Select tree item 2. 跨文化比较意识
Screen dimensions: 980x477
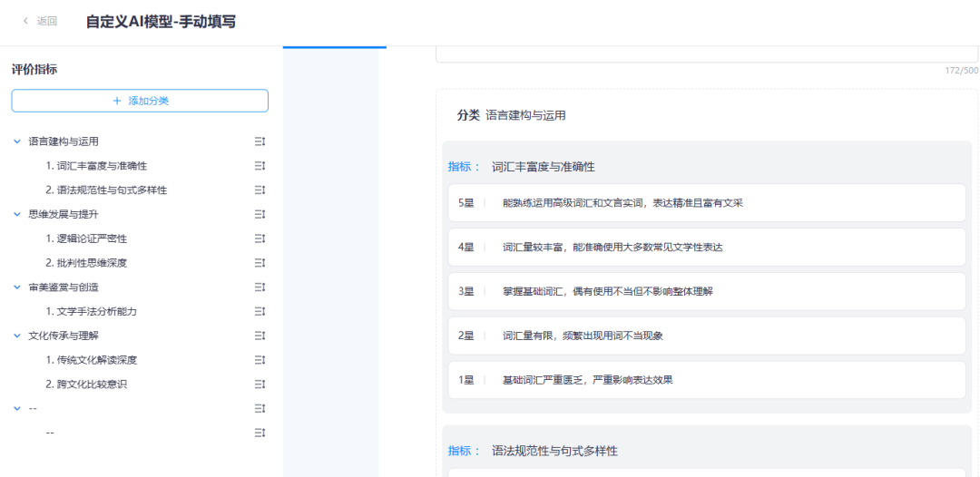[x=86, y=384]
